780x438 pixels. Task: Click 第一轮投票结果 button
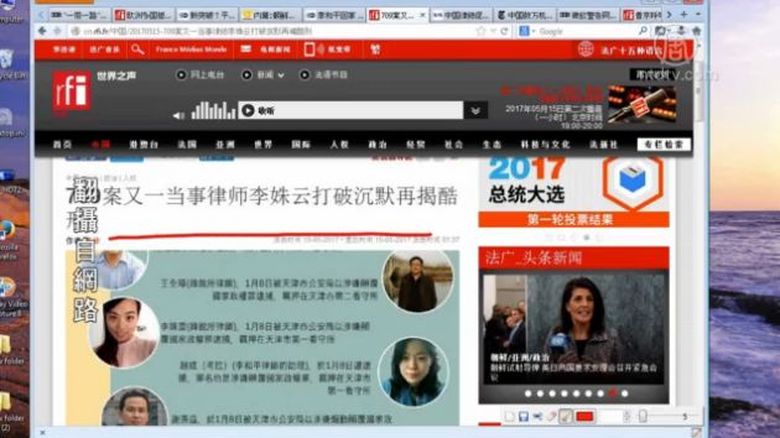click(570, 219)
